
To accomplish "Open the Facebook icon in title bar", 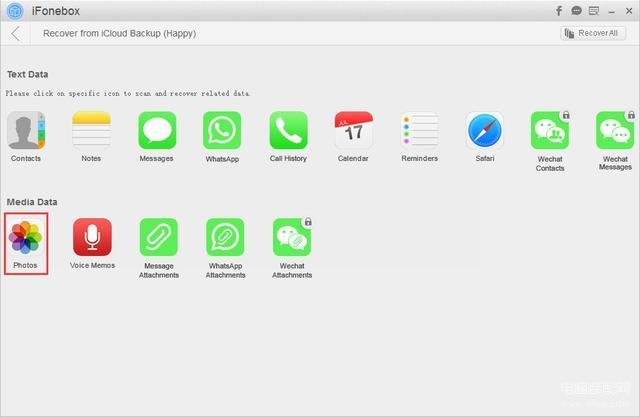I will pos(558,11).
